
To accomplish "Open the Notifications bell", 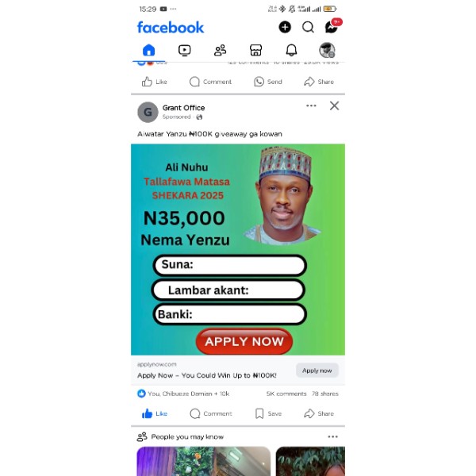I will (x=291, y=51).
